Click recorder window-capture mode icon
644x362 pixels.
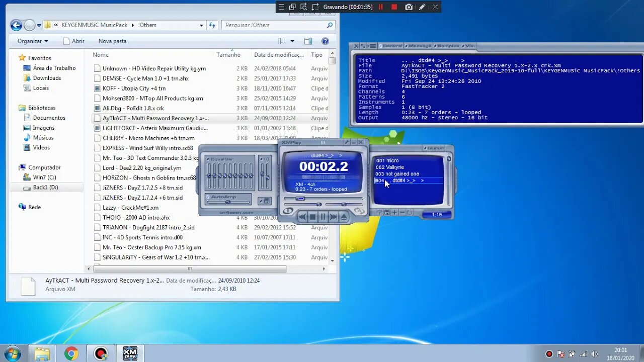(293, 7)
